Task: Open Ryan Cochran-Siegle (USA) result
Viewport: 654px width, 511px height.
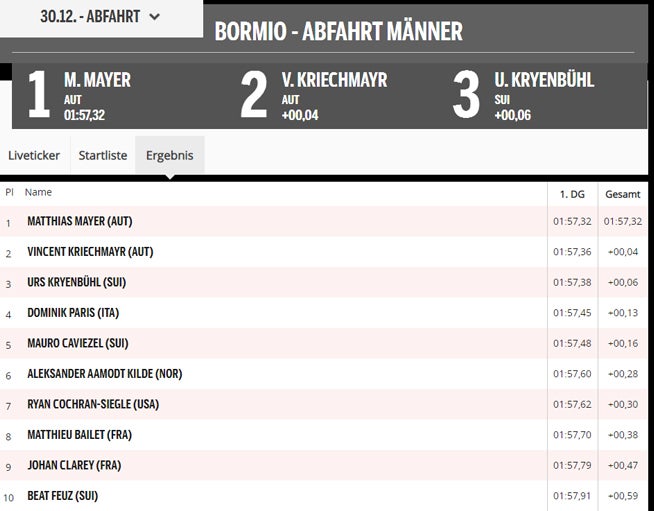Action: [93, 404]
